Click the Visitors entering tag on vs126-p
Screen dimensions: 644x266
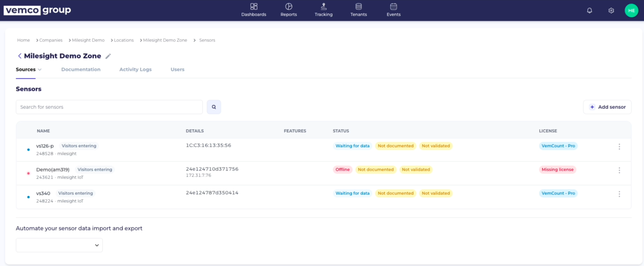point(79,146)
